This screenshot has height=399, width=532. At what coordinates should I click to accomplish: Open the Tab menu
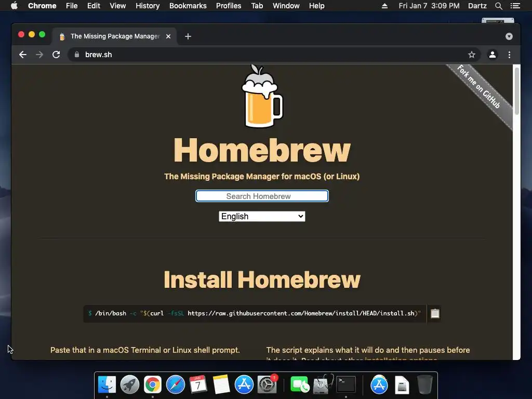coord(257,6)
